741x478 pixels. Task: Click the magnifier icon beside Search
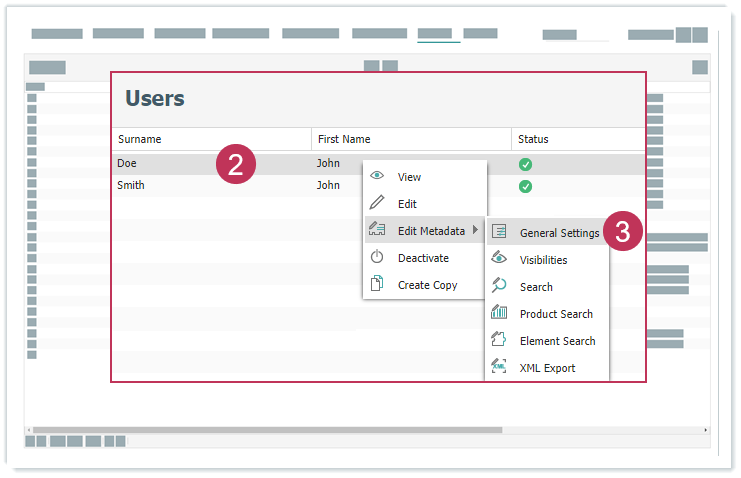499,286
